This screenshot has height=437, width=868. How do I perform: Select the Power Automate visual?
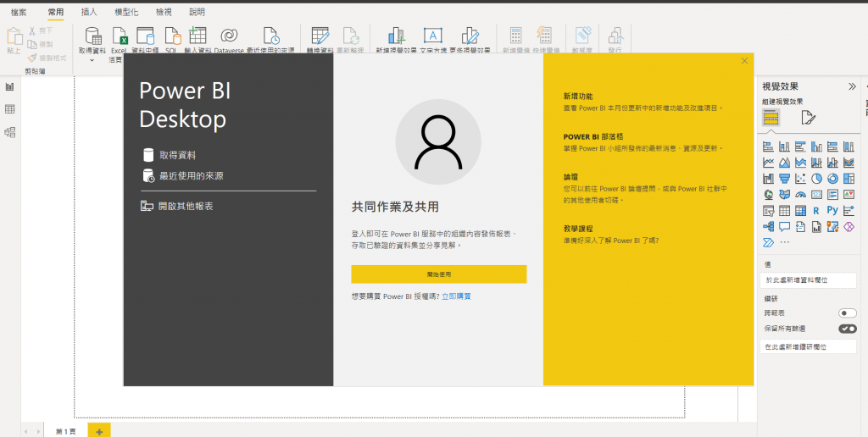pos(768,242)
